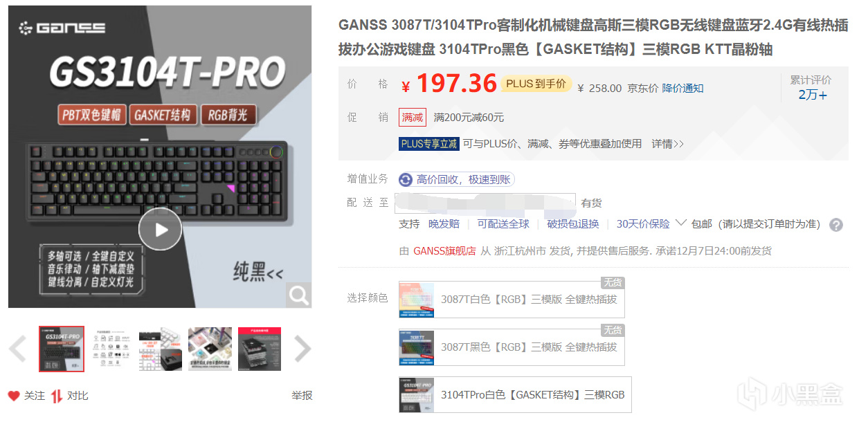Show previous thumbnails with left arrow

tap(19, 349)
